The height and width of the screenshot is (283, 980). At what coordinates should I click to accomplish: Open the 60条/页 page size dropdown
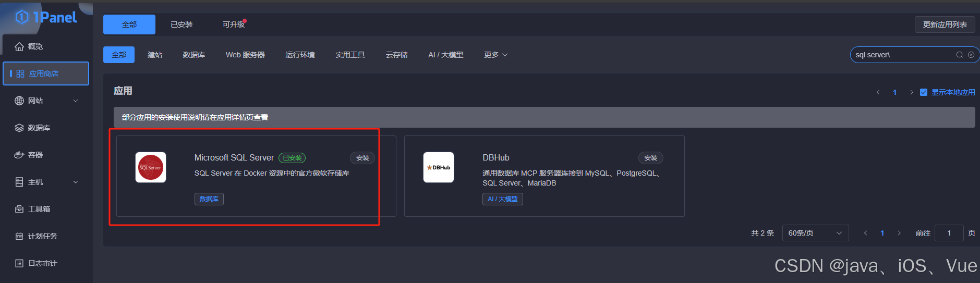point(815,233)
